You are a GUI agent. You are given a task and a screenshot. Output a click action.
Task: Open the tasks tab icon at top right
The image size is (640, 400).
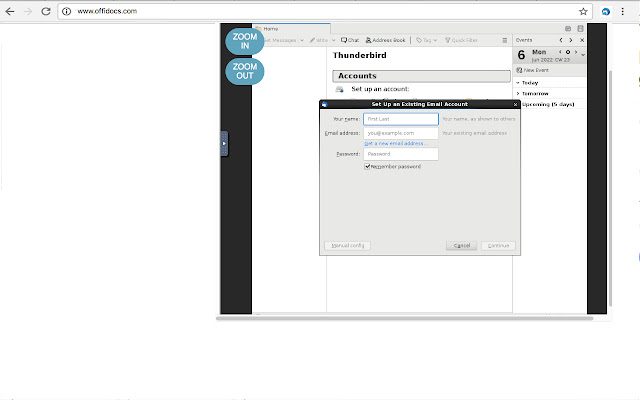[580, 29]
